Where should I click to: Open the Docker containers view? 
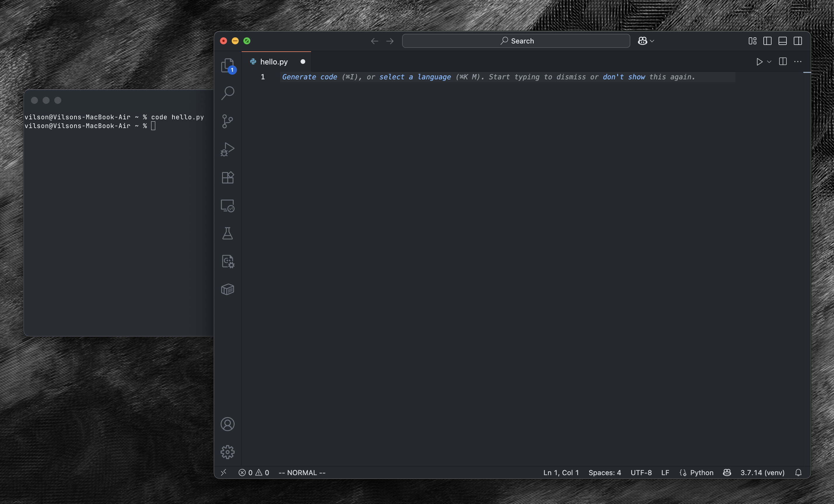[x=227, y=289]
